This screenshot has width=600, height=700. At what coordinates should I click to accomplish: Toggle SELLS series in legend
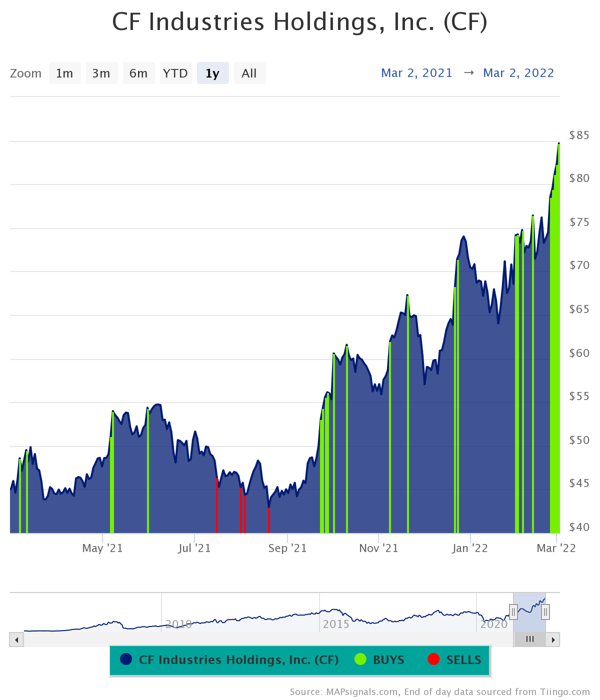pos(454,660)
